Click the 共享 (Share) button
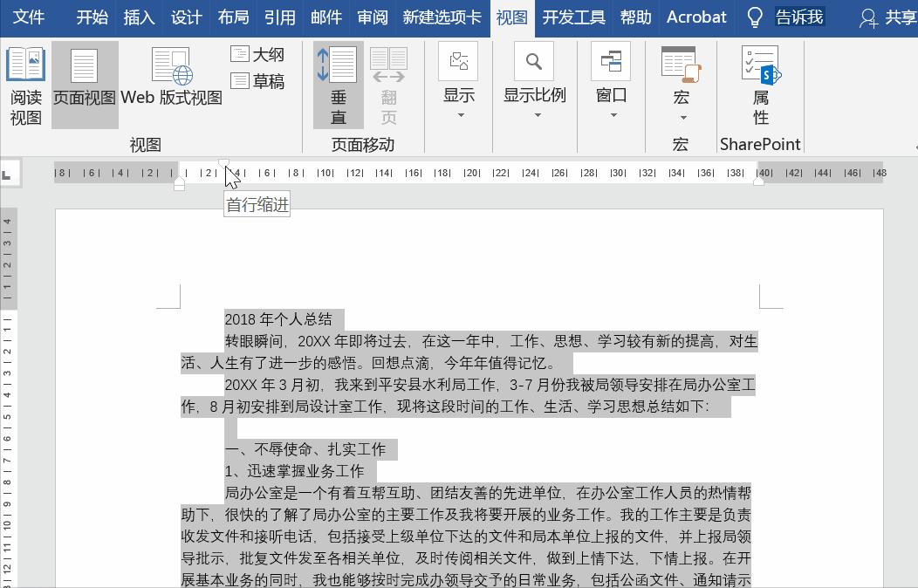This screenshot has height=588, width=918. (x=901, y=17)
